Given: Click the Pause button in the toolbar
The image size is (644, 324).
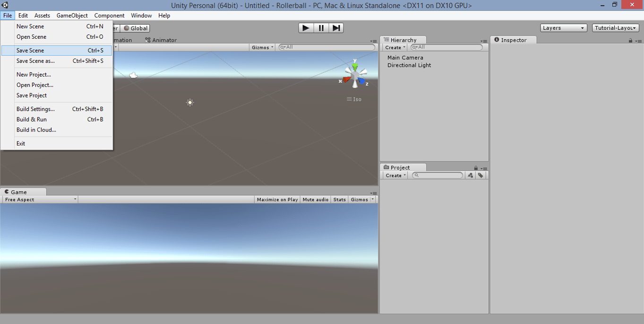Looking at the screenshot, I should click(321, 28).
